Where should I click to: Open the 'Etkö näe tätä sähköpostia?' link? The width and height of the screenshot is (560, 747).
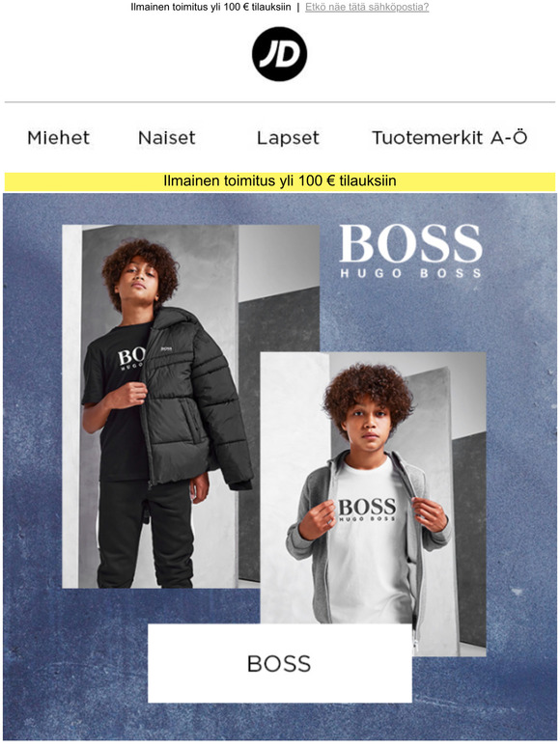pyautogui.click(x=367, y=7)
